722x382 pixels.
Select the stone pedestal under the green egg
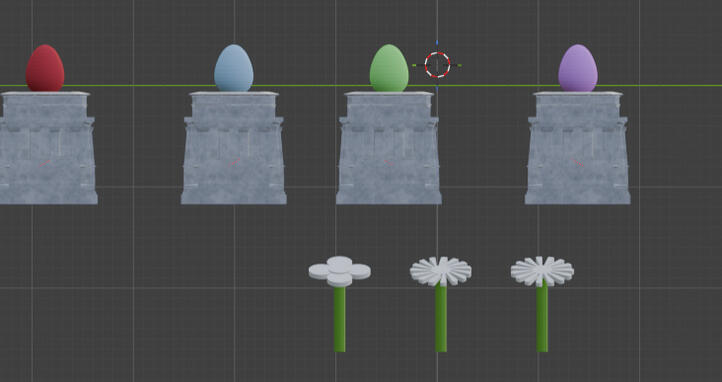point(389,148)
